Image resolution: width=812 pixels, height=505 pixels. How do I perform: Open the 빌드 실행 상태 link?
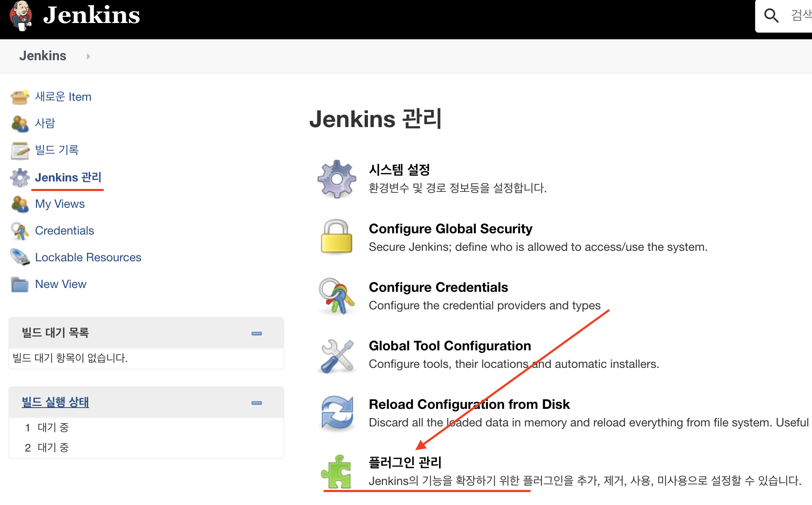coord(55,402)
